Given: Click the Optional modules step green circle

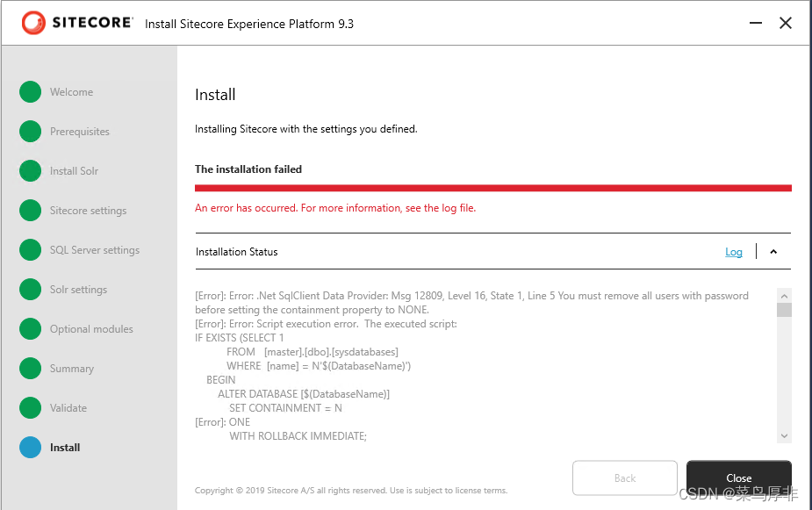Looking at the screenshot, I should click(31, 329).
